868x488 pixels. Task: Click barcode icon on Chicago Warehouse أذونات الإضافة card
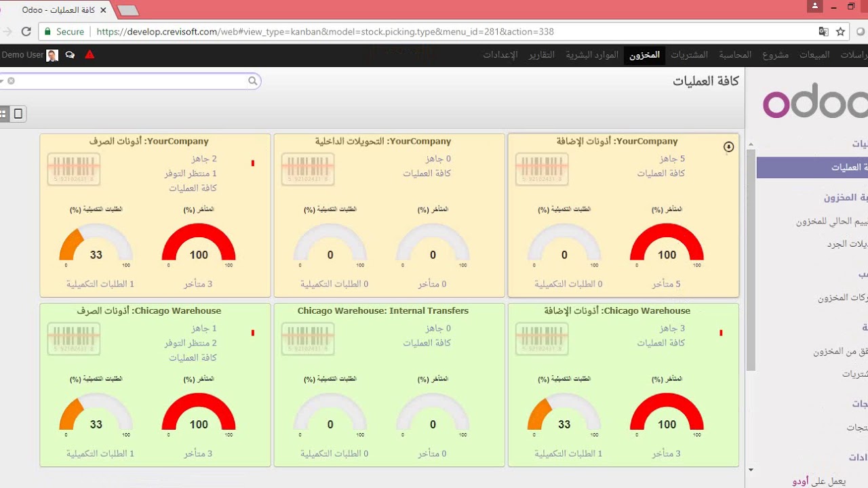point(542,339)
